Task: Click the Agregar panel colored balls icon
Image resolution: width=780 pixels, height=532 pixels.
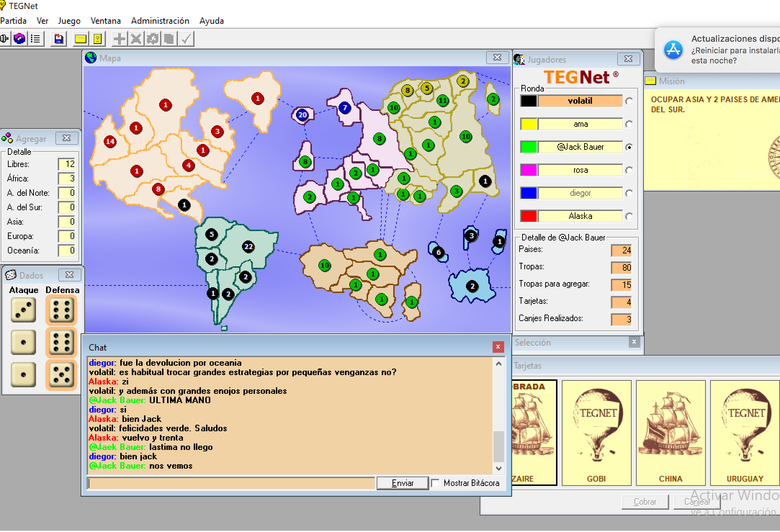Action: 7,138
